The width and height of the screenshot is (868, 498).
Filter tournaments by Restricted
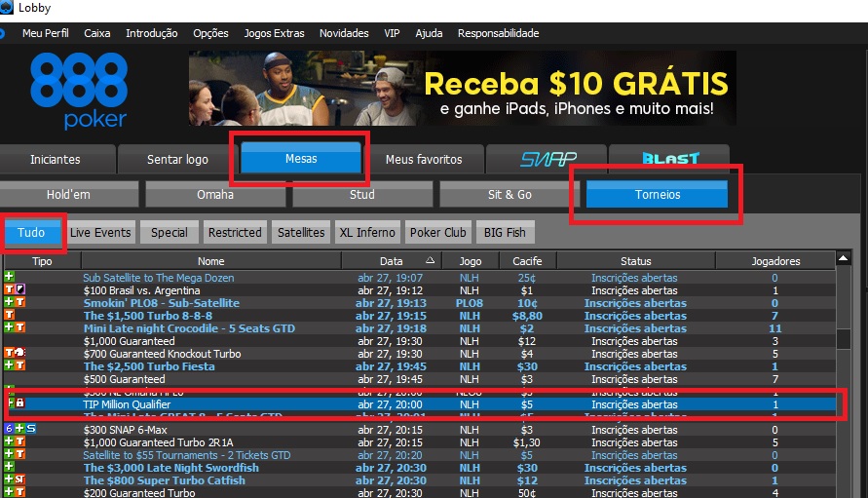[235, 233]
